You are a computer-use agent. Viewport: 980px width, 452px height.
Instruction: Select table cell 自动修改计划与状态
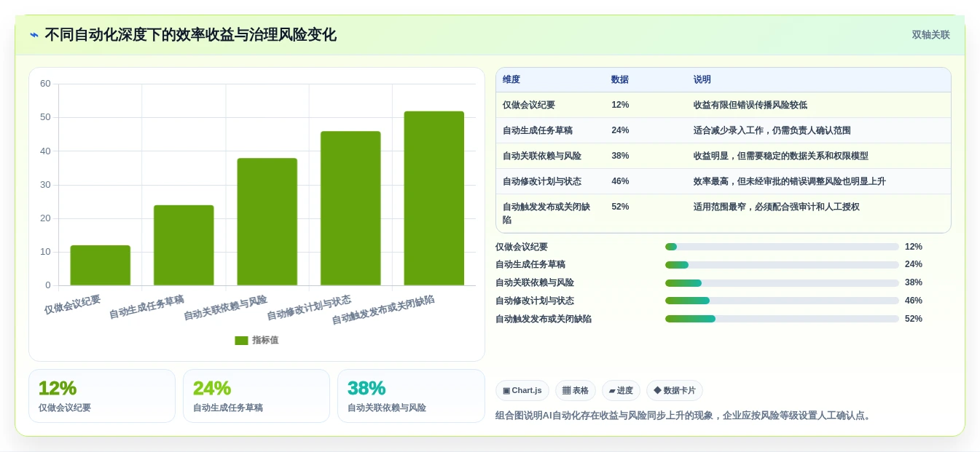pyautogui.click(x=542, y=181)
